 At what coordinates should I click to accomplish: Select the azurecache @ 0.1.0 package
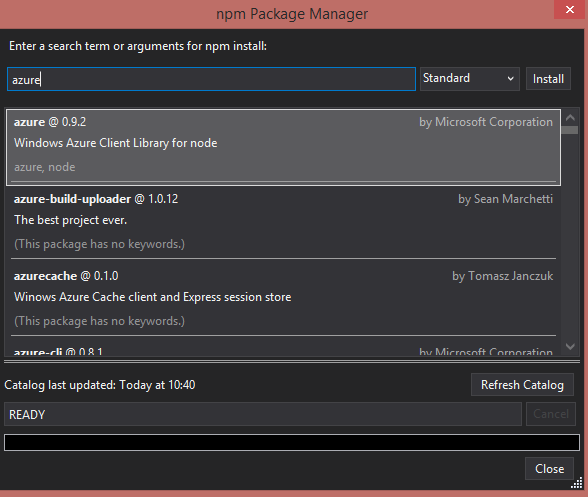[284, 299]
